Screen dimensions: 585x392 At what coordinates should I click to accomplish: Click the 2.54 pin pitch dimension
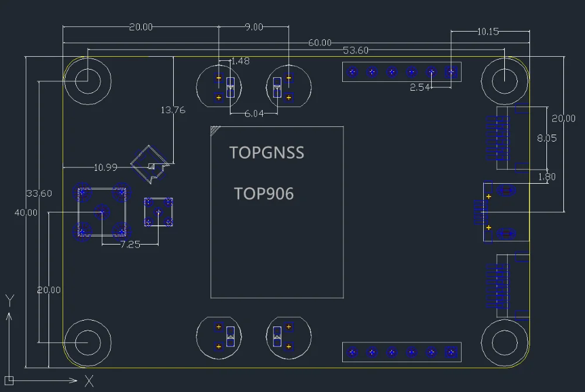point(419,87)
